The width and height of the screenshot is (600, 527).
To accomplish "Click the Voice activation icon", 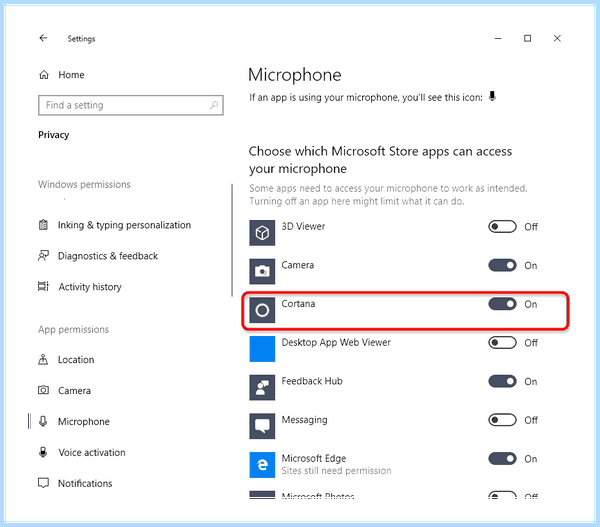I will pos(43,452).
